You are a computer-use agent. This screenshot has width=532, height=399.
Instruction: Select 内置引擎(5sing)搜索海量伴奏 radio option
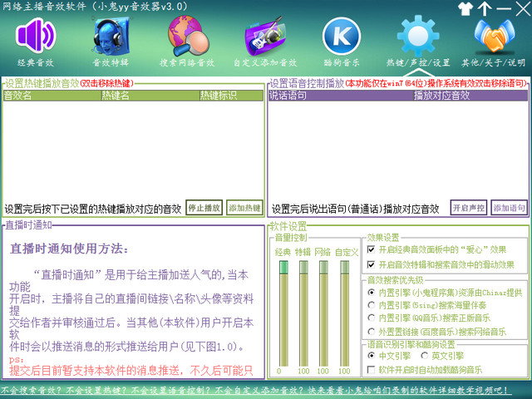coord(372,305)
